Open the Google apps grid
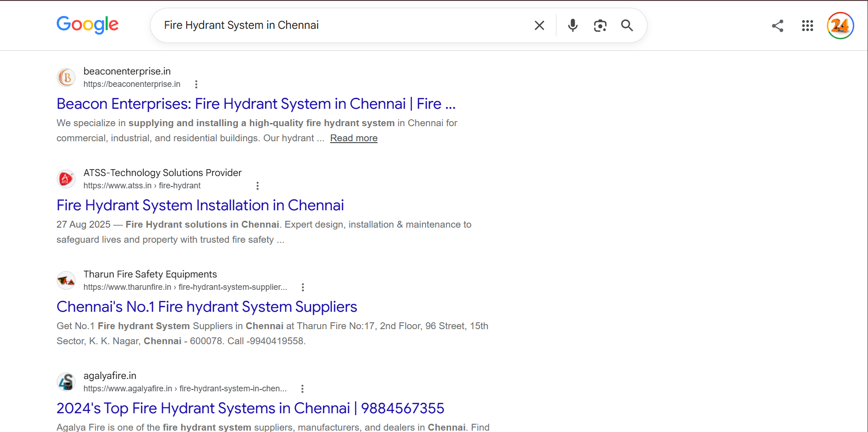 (x=808, y=26)
